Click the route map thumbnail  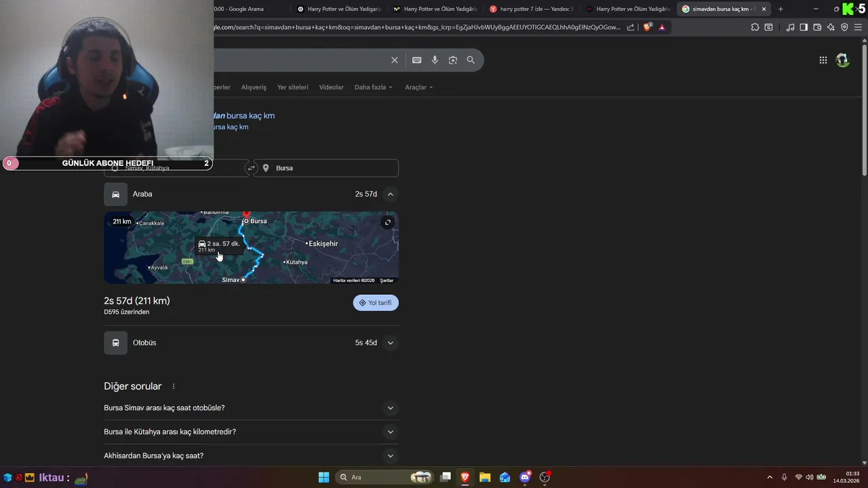point(251,247)
